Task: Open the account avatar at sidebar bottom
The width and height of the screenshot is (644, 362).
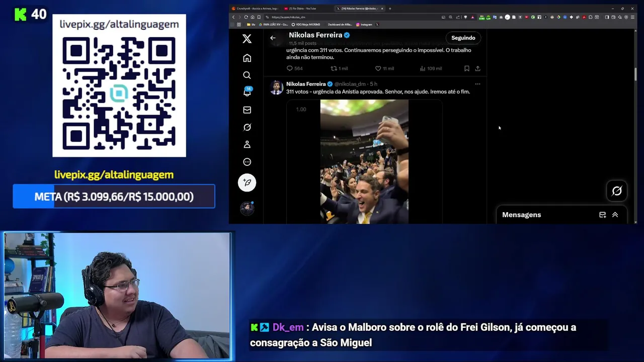Action: pos(247,208)
